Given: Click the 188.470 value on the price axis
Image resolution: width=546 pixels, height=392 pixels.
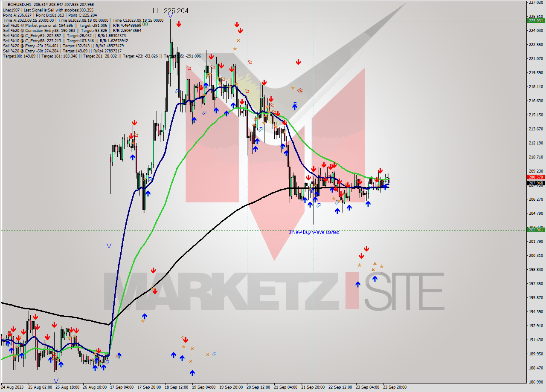Looking at the screenshot, I should [535, 368].
